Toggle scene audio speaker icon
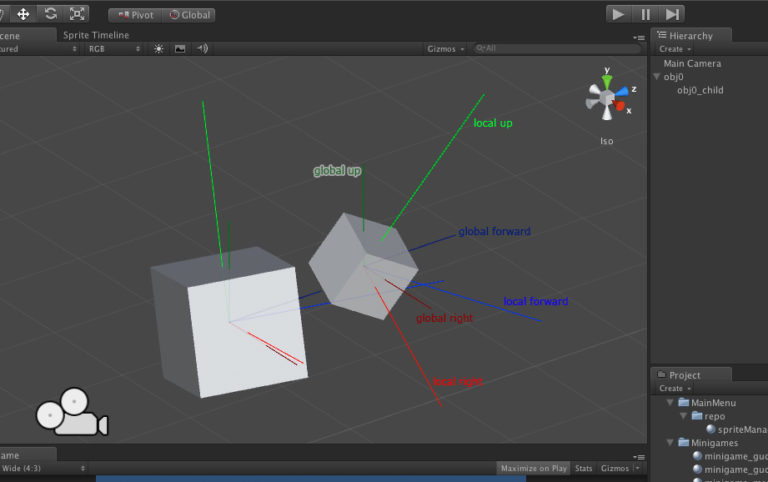Screen dimensions: 768x482 [202, 48]
